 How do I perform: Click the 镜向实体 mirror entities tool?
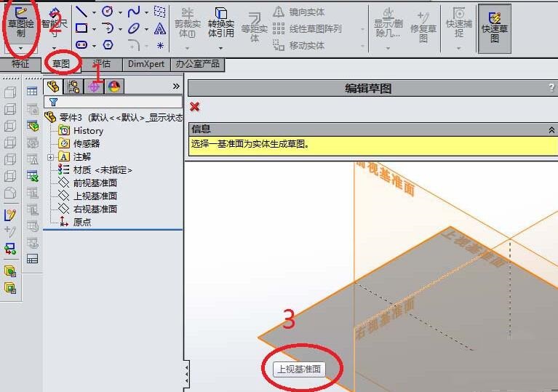(299, 12)
